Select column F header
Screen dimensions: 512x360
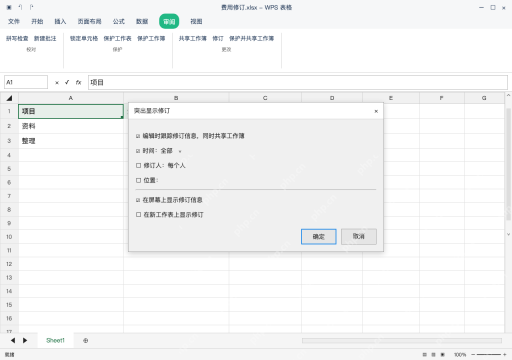442,98
